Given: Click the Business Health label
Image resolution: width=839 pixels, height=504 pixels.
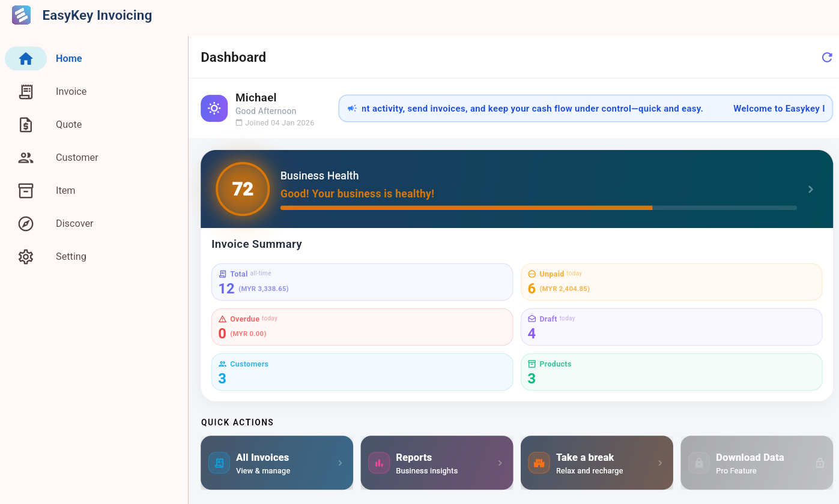Looking at the screenshot, I should 320,176.
